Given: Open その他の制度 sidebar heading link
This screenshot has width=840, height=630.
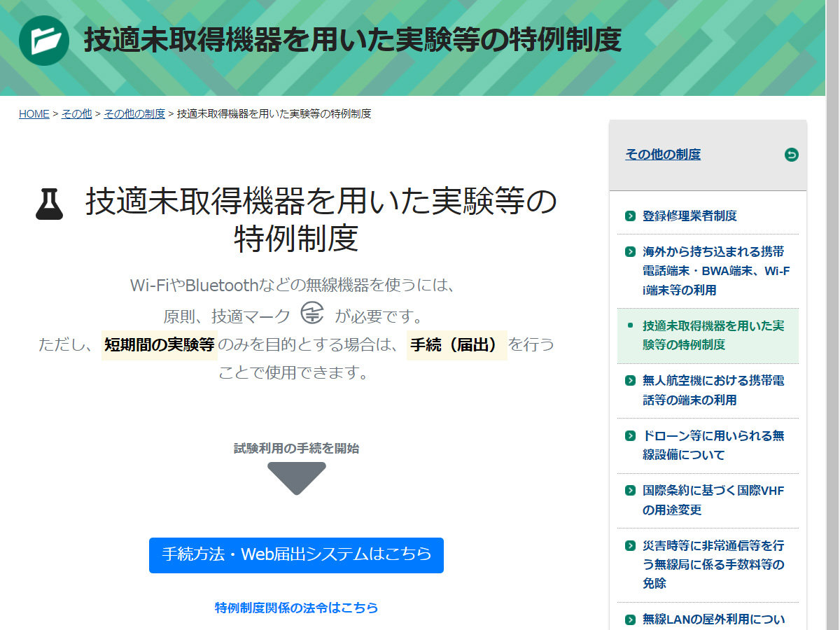Looking at the screenshot, I should [x=663, y=155].
